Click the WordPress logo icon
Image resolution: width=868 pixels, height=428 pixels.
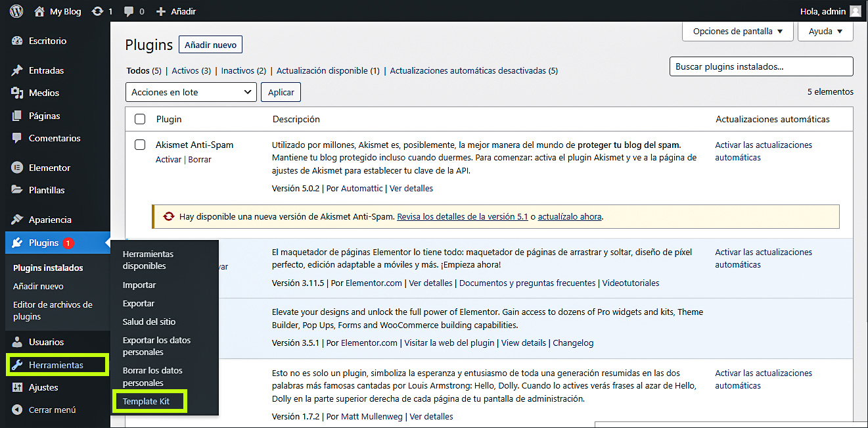[x=16, y=11]
